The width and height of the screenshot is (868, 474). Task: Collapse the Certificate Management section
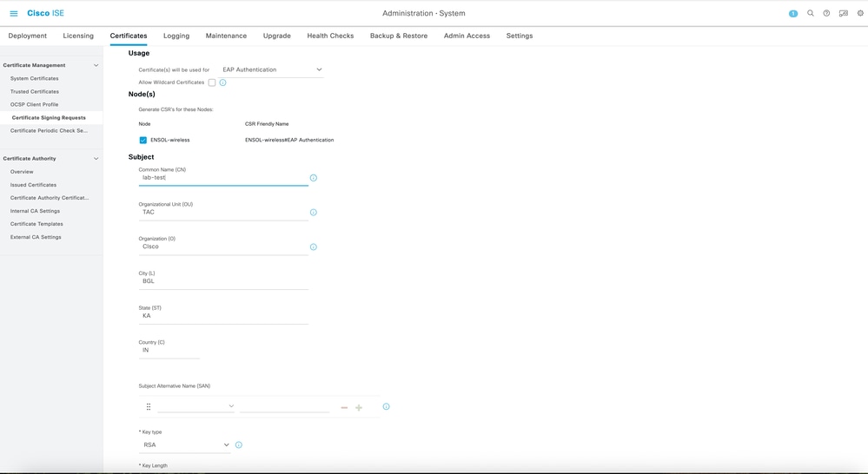pyautogui.click(x=96, y=65)
